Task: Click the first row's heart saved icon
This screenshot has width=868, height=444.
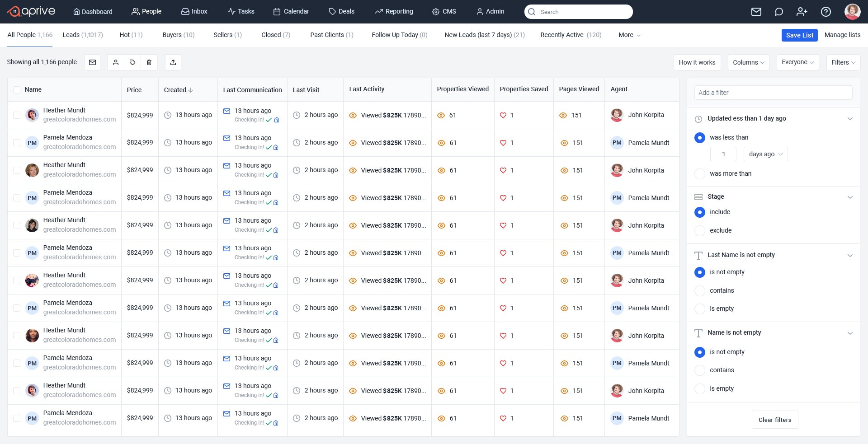Action: point(503,116)
